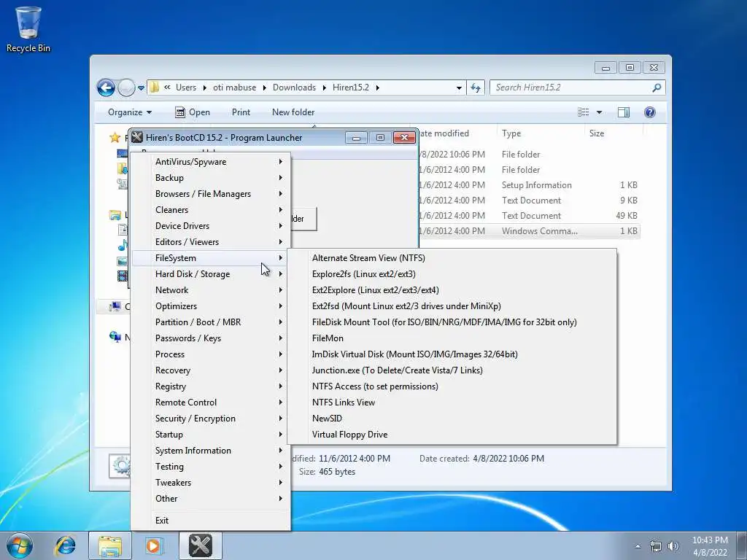Screen dimensions: 747x560
Task: Open the Editors / Viewers submenu
Action: 210,242
